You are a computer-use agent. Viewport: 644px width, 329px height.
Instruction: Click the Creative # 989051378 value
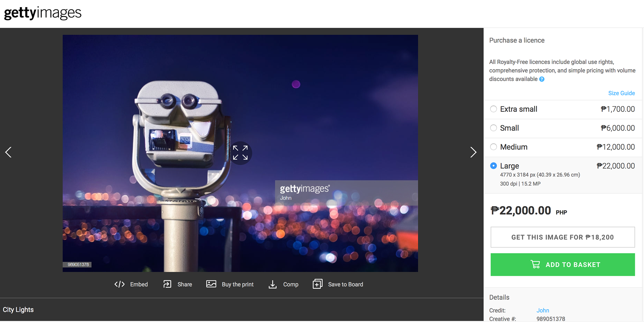(x=551, y=319)
